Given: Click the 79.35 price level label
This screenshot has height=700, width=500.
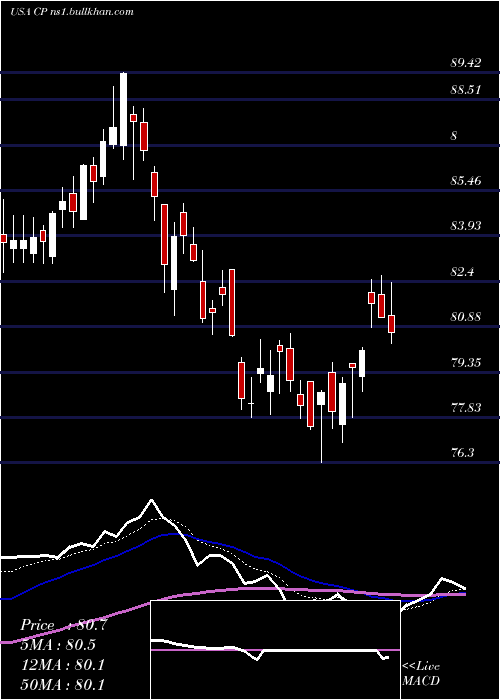Looking at the screenshot, I should (466, 362).
